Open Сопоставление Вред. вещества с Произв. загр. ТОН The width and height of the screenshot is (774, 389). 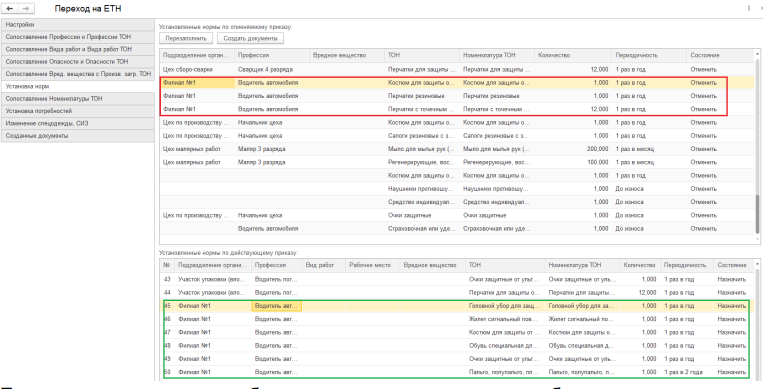[x=78, y=74]
